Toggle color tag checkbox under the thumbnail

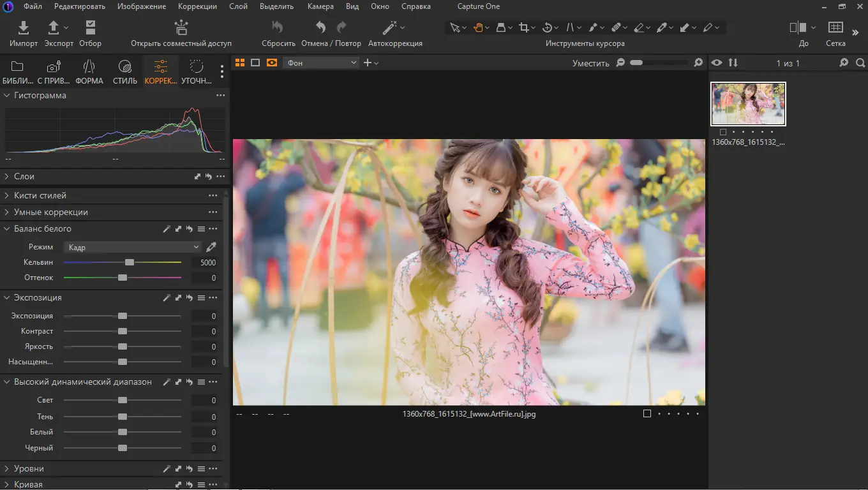[x=723, y=132]
